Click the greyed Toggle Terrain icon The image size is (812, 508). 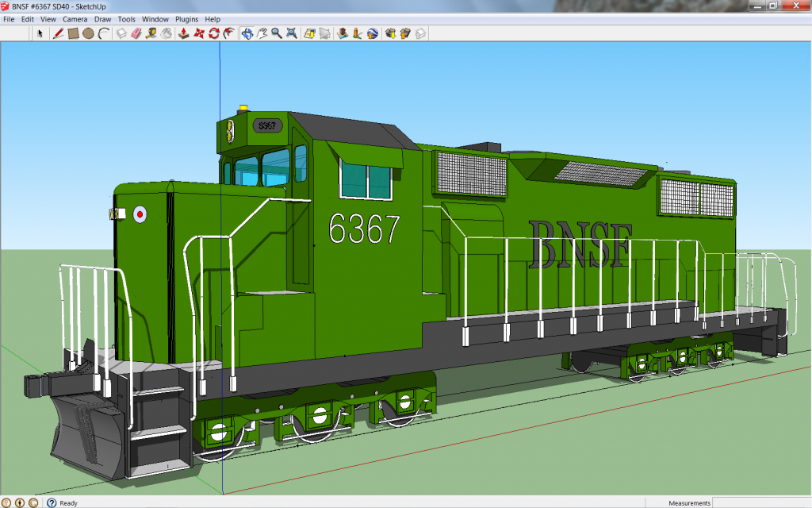(324, 33)
